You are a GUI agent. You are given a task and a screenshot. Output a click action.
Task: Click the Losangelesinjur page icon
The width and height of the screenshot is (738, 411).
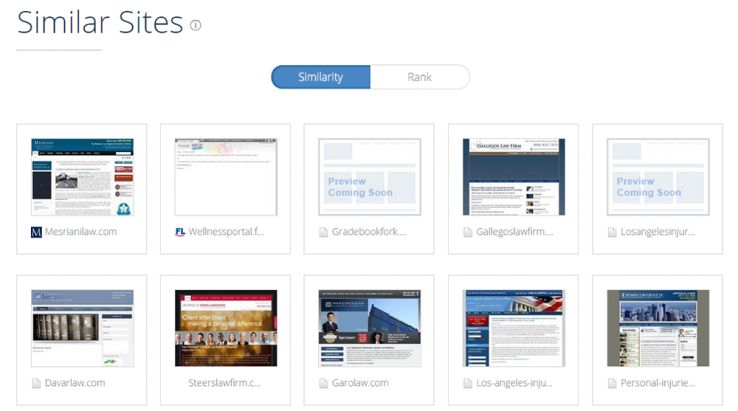(612, 232)
